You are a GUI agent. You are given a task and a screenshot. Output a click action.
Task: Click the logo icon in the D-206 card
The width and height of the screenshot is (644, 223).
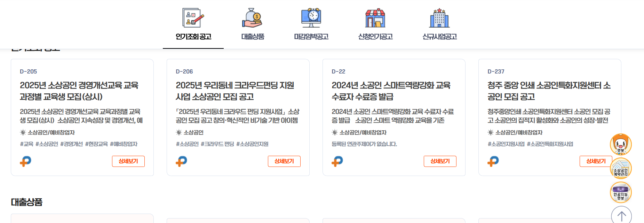181,161
